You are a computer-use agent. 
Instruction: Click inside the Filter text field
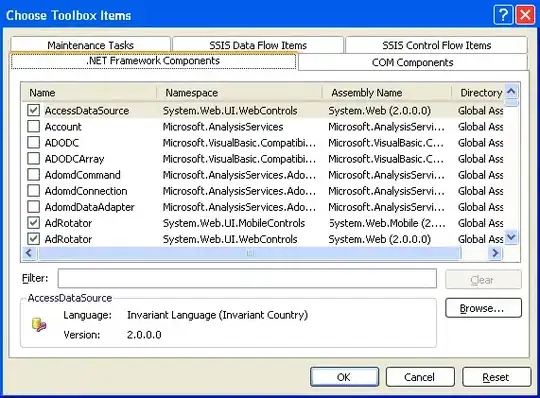(247, 278)
